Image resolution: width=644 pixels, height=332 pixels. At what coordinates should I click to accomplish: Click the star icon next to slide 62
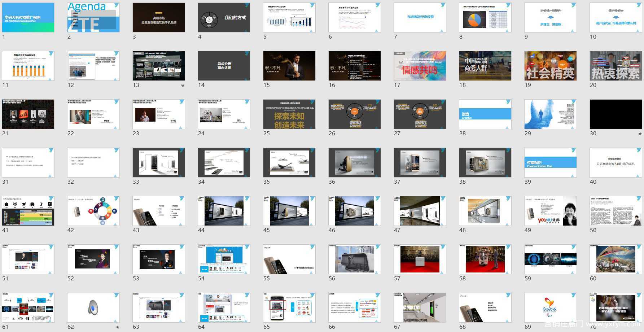pyautogui.click(x=118, y=327)
